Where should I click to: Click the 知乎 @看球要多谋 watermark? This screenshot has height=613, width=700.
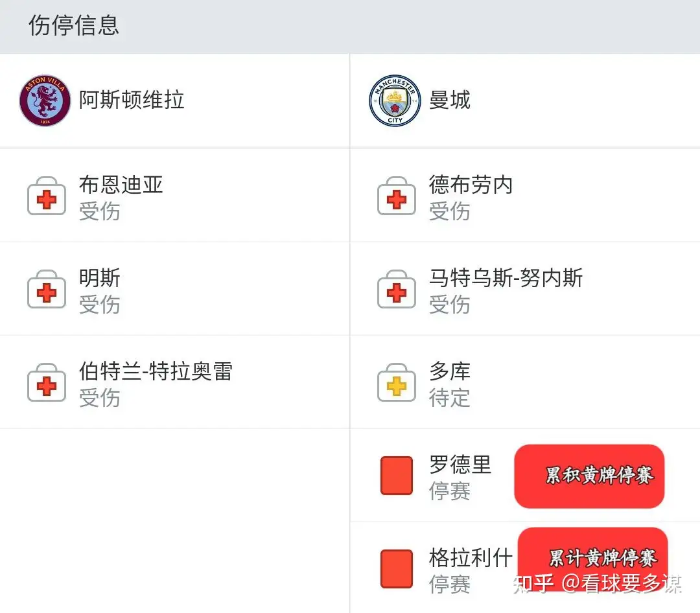(x=597, y=584)
